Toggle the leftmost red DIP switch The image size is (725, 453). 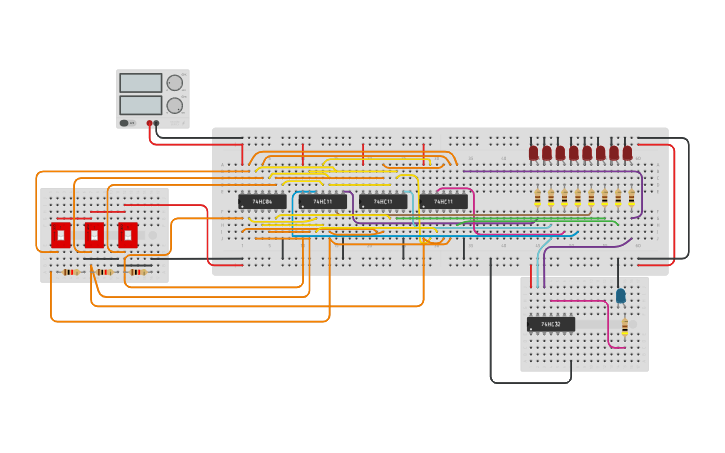61,235
